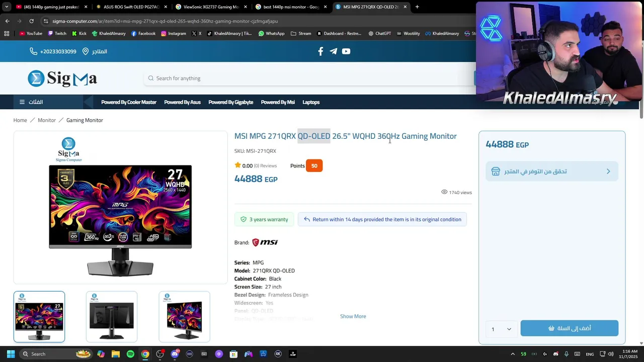Click the orange 50 points badge
This screenshot has height=362, width=644.
[x=314, y=165]
